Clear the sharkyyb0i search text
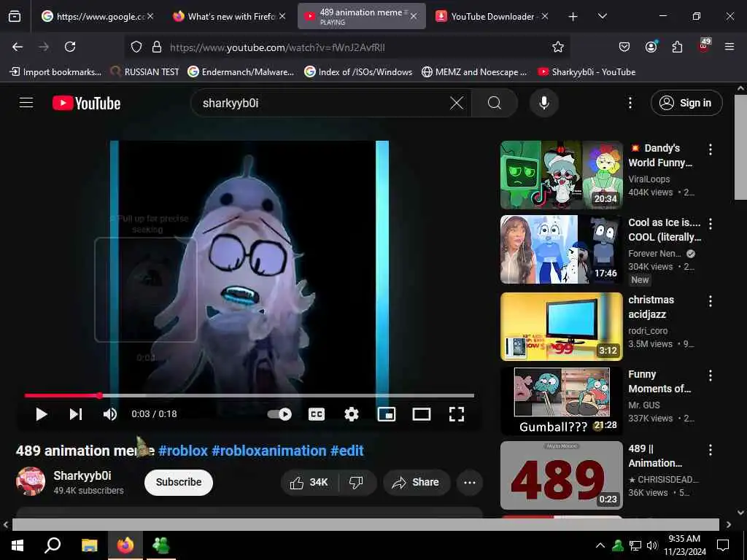 click(457, 103)
